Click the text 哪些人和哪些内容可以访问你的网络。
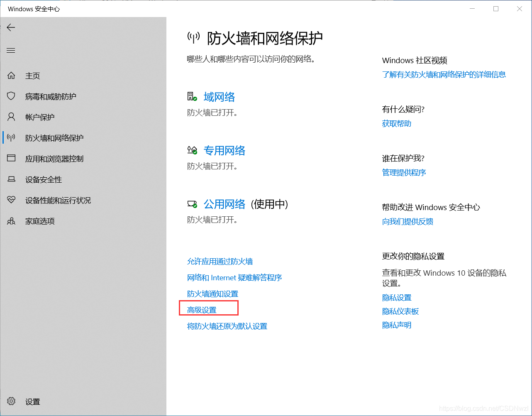Screen dimensions: 532x416 coord(251,59)
